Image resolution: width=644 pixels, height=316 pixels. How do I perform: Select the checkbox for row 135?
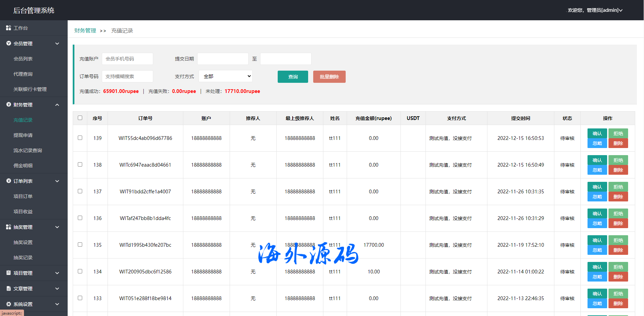pyautogui.click(x=80, y=245)
